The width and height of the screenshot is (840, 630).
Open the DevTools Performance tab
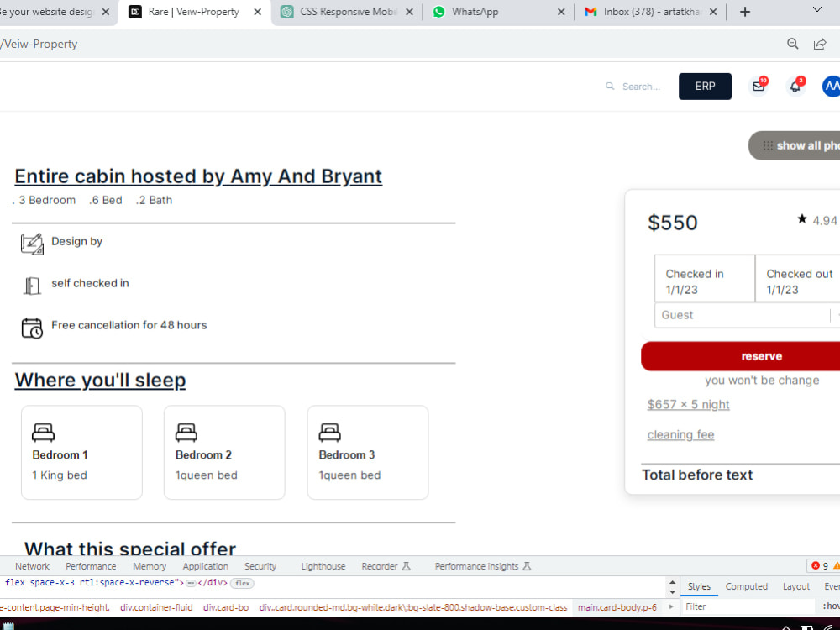[91, 566]
